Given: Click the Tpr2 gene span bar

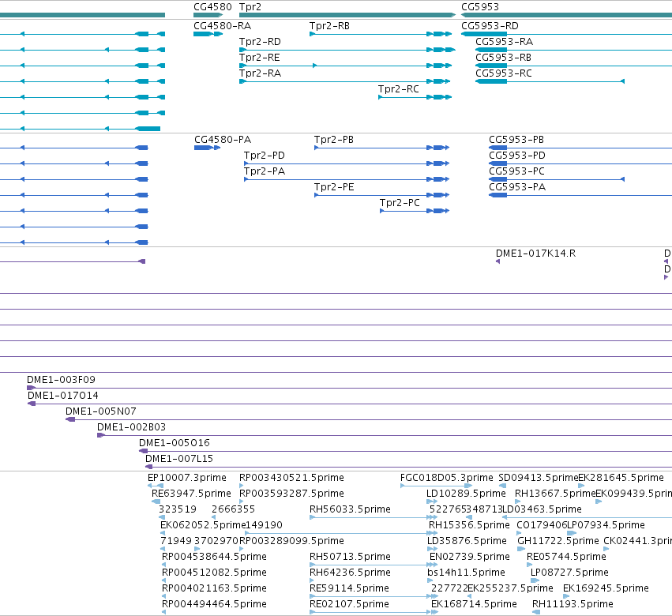Looking at the screenshot, I should pos(347,15).
